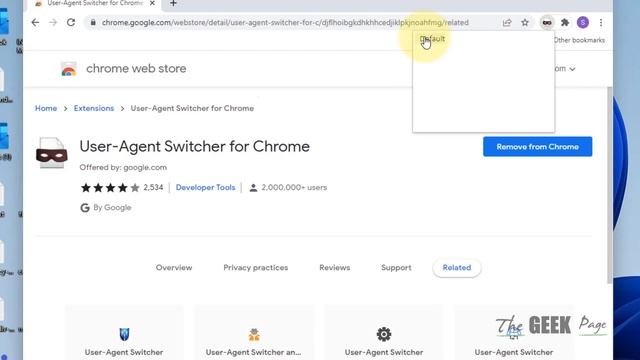Open first related card User-Agent Switcher
Screen dimensions: 640x360
point(124,333)
